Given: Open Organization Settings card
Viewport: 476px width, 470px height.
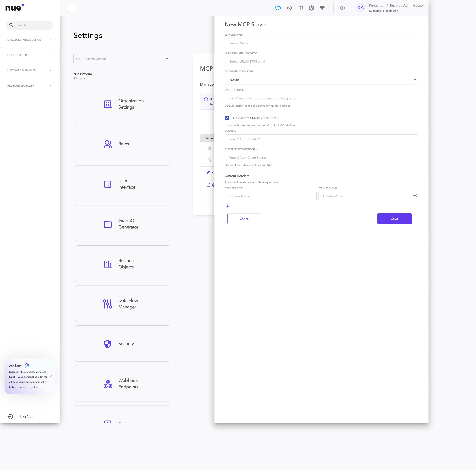Looking at the screenshot, I should pos(123,104).
